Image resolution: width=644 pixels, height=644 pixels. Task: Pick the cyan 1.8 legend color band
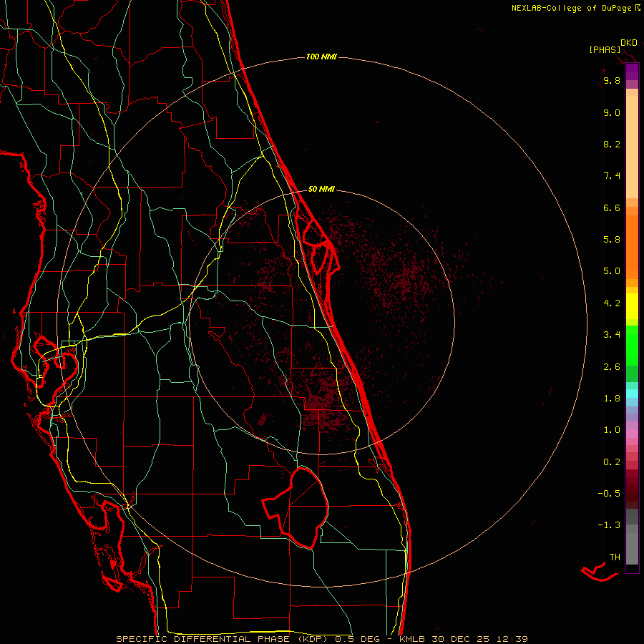click(x=632, y=393)
